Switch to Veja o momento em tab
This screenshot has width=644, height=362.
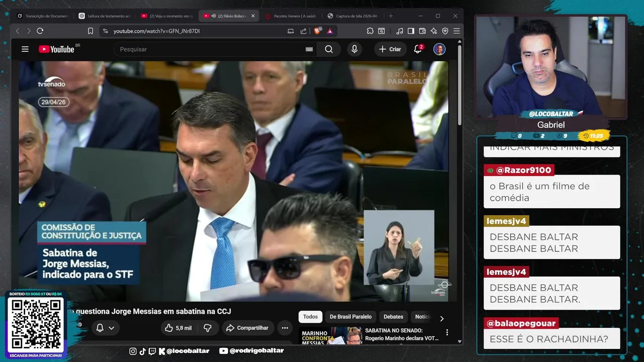click(167, 16)
